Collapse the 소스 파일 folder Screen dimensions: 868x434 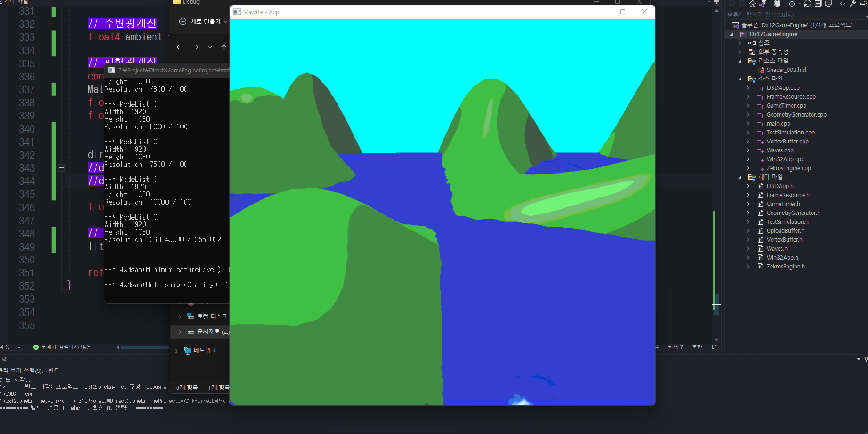point(739,79)
